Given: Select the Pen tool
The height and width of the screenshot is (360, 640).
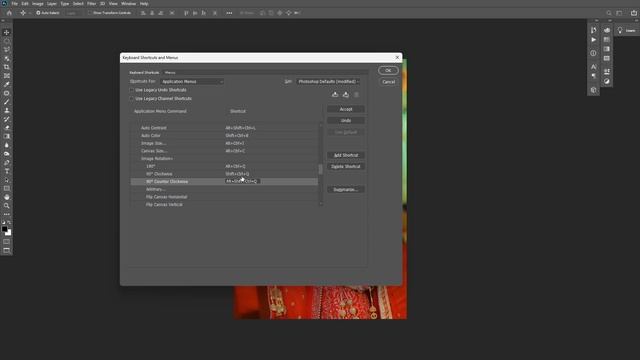Looking at the screenshot, I should (x=7, y=162).
